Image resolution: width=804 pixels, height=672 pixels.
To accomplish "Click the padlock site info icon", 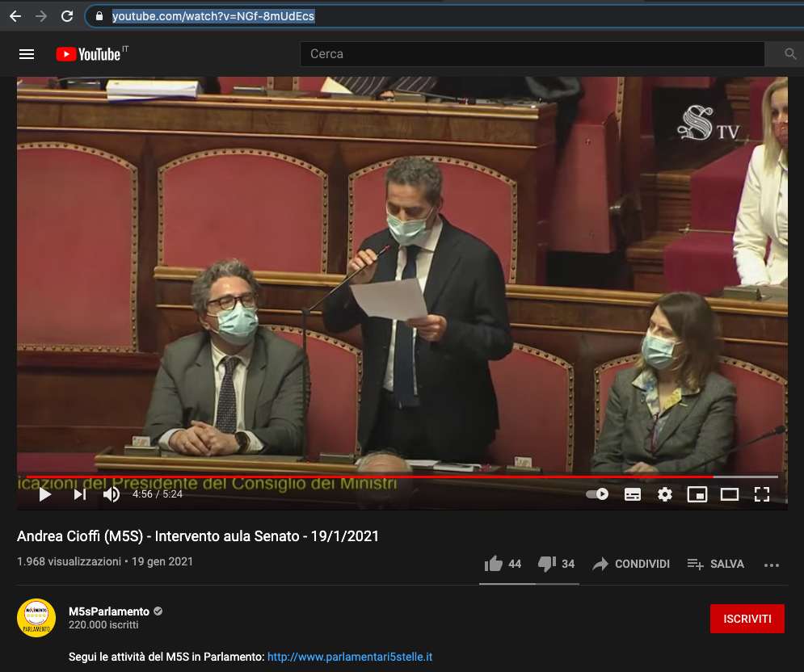I will pyautogui.click(x=99, y=16).
